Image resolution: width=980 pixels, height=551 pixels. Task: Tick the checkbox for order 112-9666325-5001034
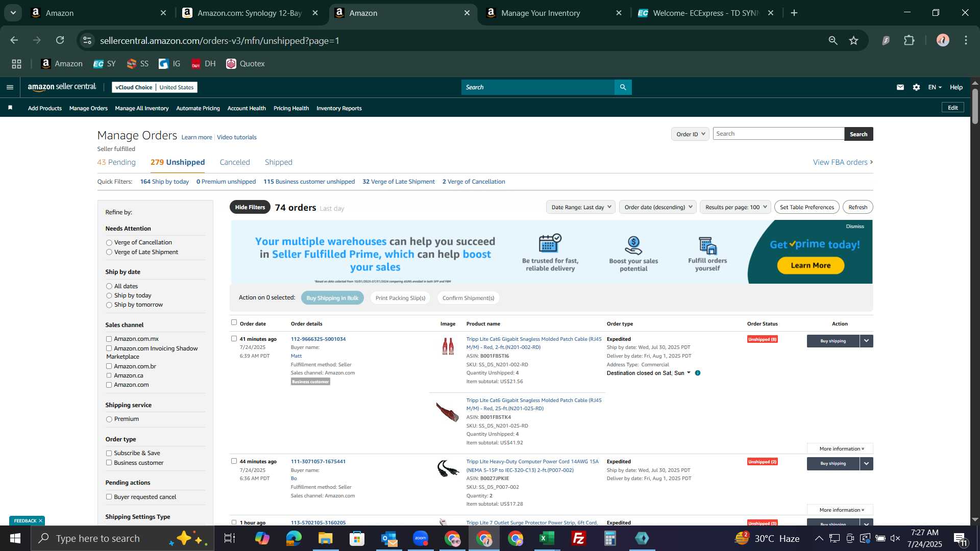point(234,338)
